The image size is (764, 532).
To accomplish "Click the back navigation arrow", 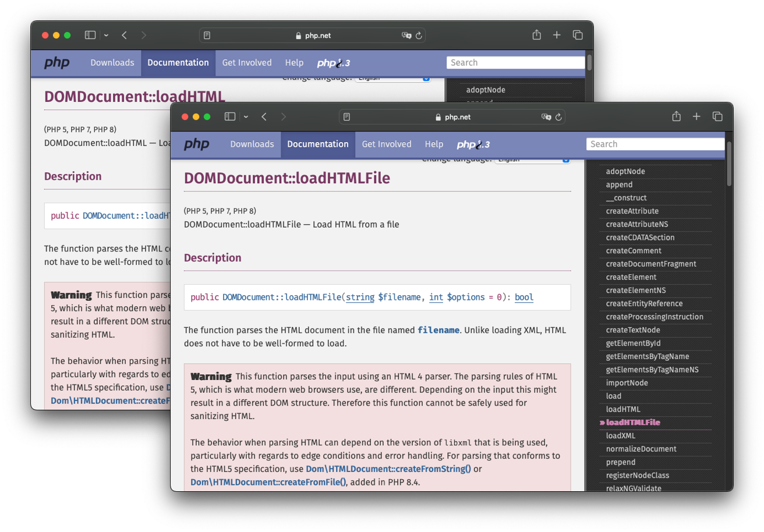I will click(264, 116).
